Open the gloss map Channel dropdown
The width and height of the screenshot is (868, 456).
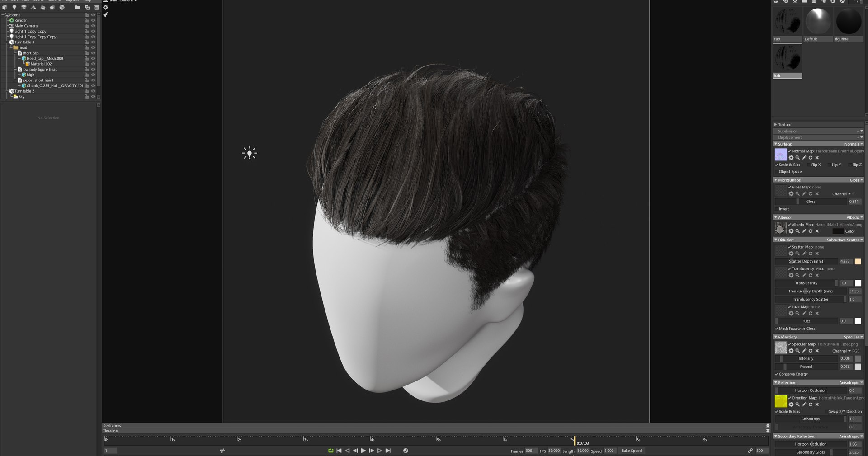841,194
